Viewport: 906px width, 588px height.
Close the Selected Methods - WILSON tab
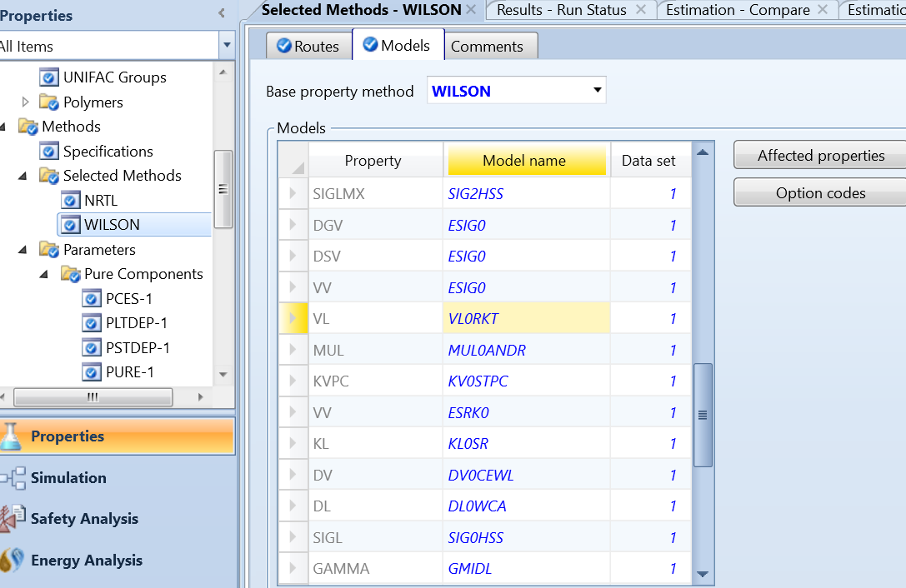[471, 10]
